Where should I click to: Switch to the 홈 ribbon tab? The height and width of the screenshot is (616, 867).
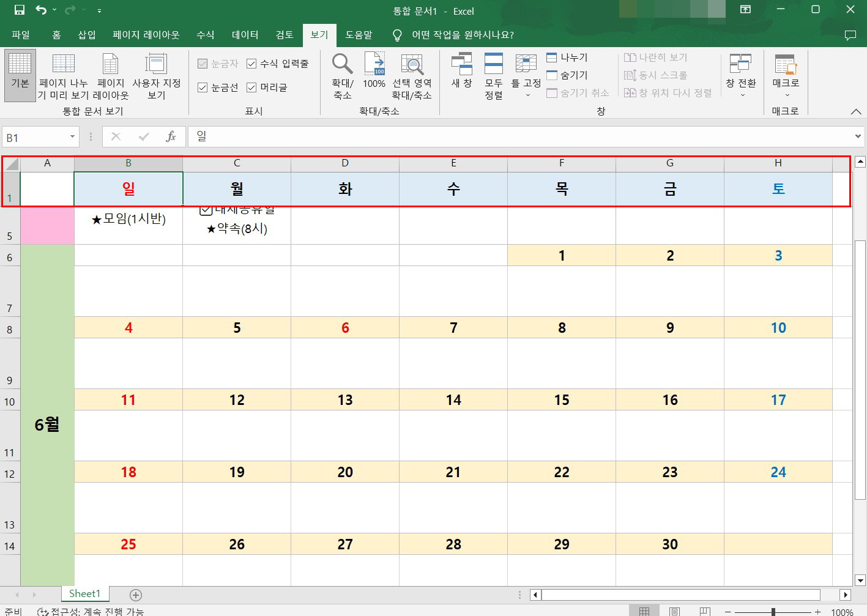pos(56,35)
